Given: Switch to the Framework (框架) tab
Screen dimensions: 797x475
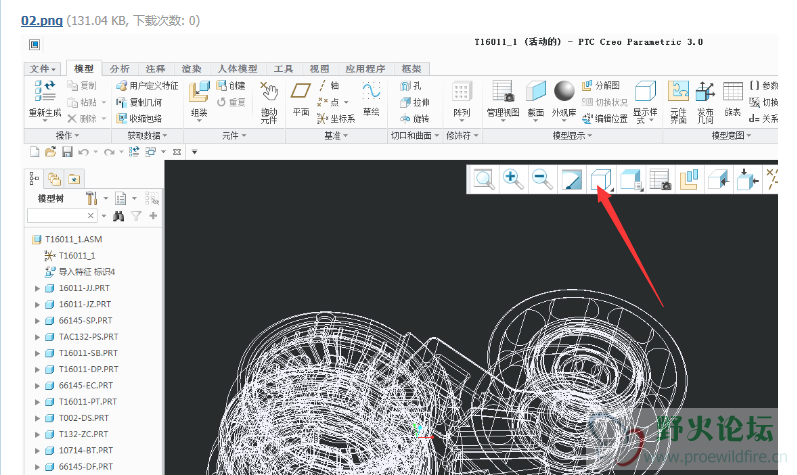Looking at the screenshot, I should (x=411, y=69).
